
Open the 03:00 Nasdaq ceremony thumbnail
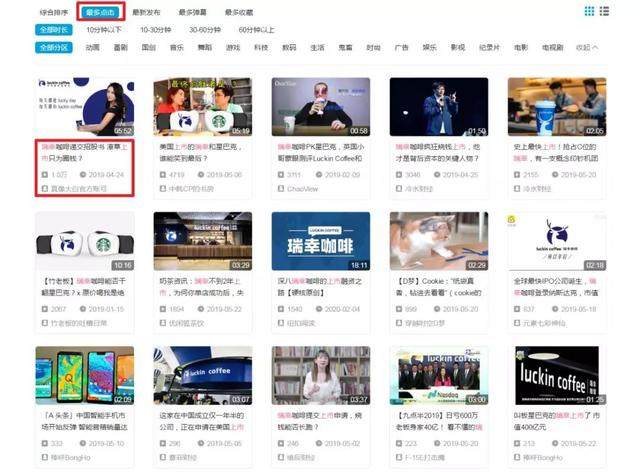tap(439, 375)
